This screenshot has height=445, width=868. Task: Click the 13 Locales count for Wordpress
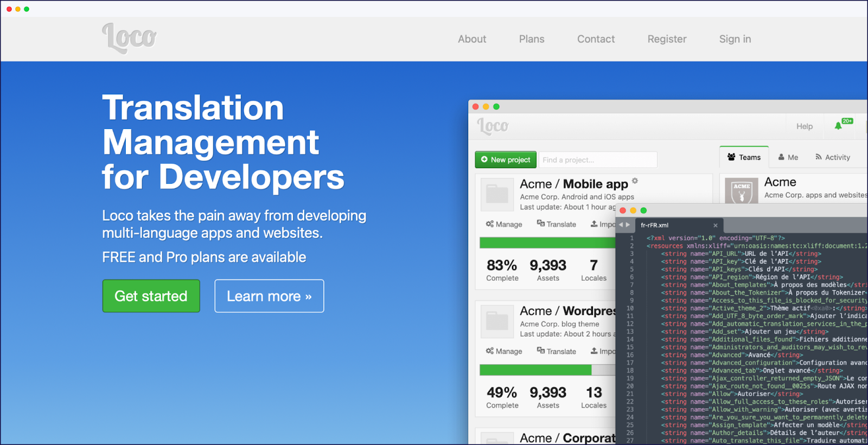[593, 397]
